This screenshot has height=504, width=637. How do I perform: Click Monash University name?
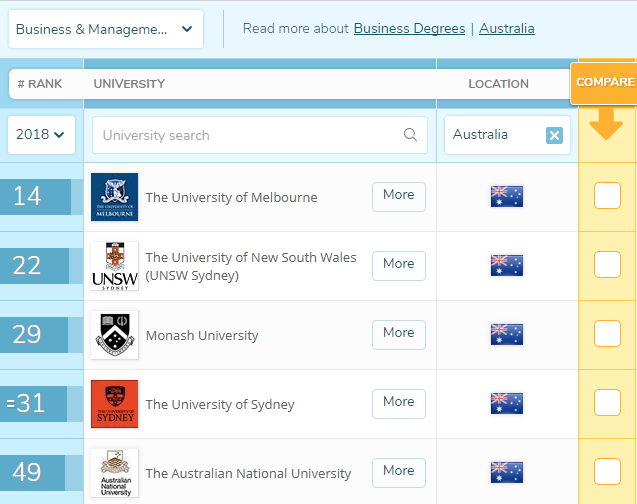(202, 335)
